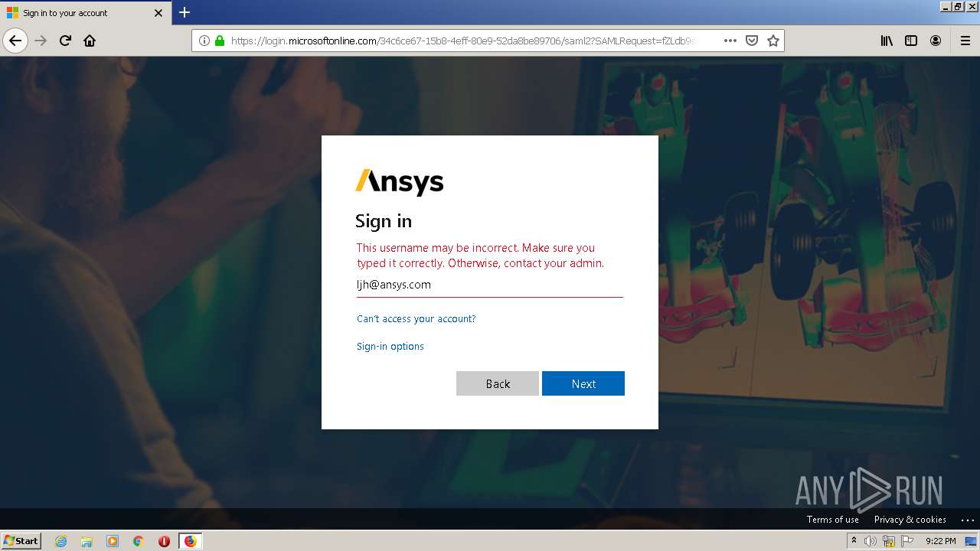Go back with the browser back arrow
This screenshot has height=551, width=980.
15,41
